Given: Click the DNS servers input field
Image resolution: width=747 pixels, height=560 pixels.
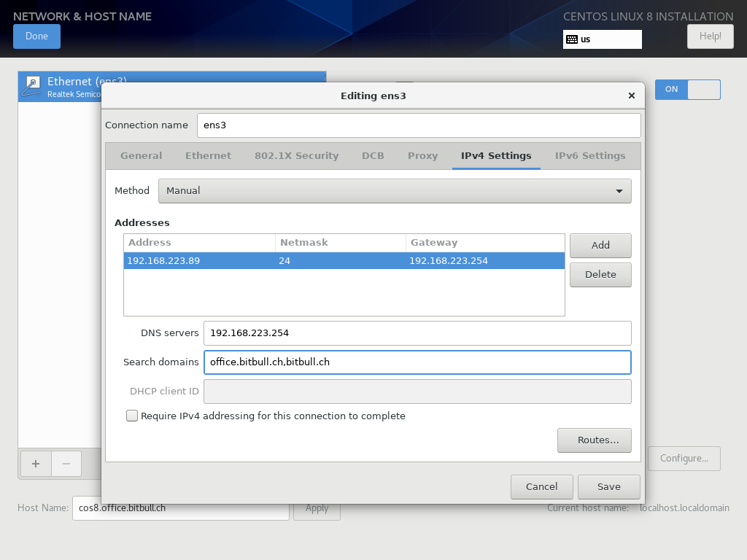Looking at the screenshot, I should [x=417, y=333].
